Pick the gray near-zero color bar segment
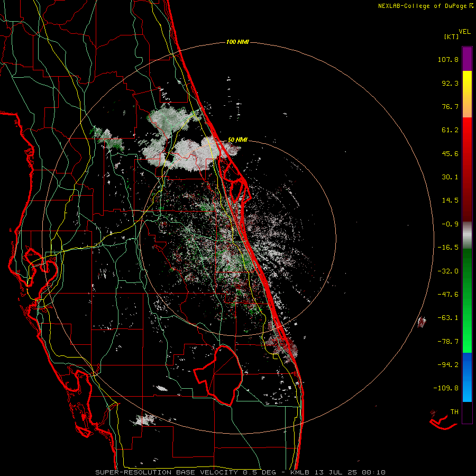Image resolution: width=476 pixels, height=476 pixels. click(467, 235)
